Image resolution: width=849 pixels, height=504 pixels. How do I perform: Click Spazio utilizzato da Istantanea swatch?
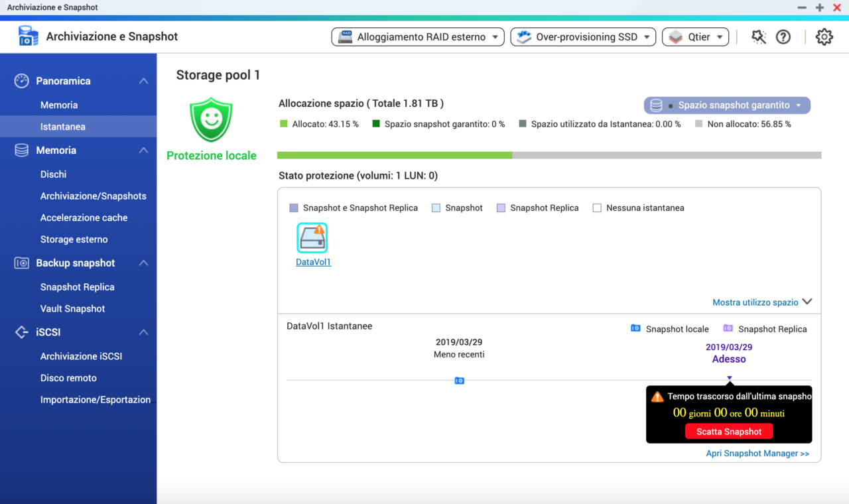click(x=523, y=124)
